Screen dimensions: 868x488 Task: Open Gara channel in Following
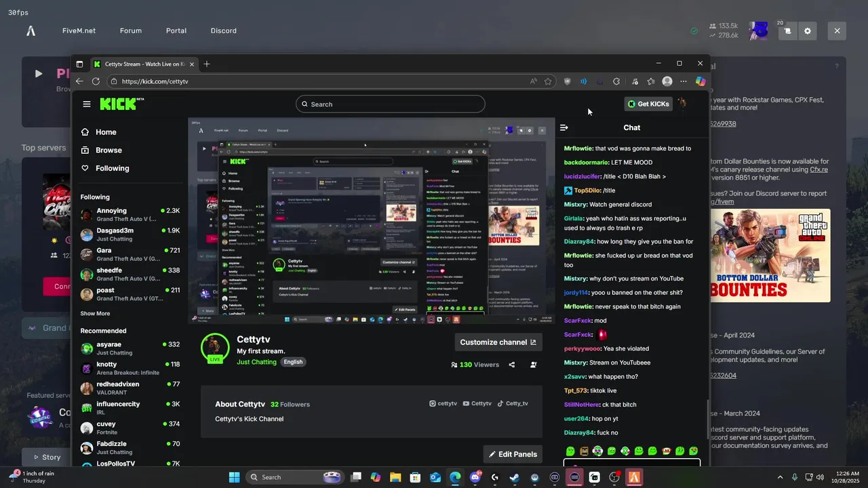pos(130,254)
